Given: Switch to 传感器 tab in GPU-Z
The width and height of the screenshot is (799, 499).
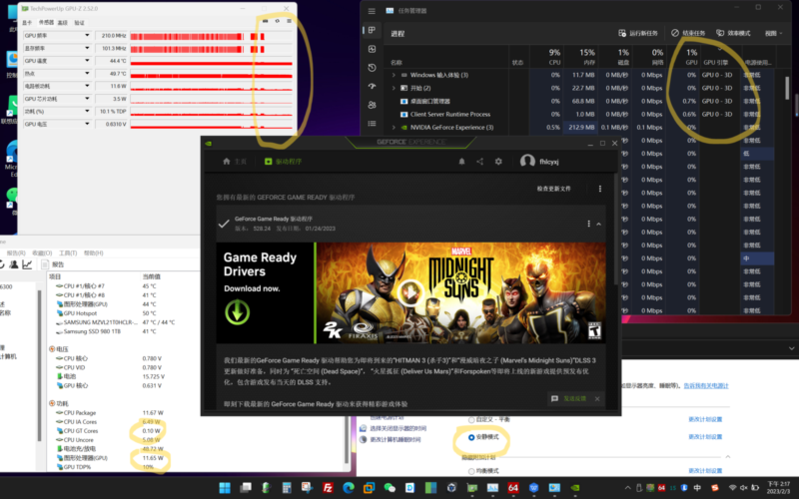Looking at the screenshot, I should click(45, 22).
